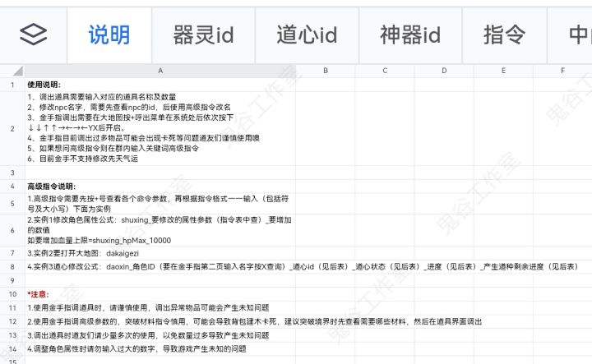Viewport: 592px width, 364px height.
Task: Select row 10 header
Action: pos(12,294)
